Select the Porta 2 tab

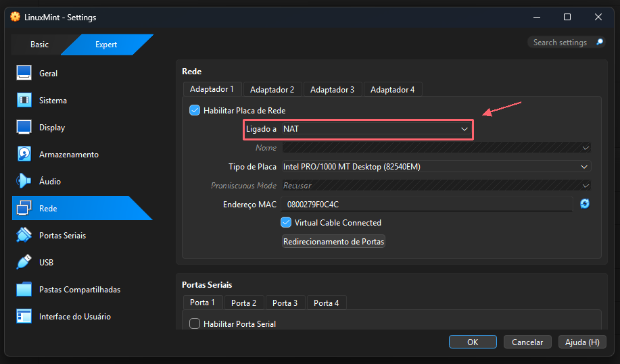(x=243, y=303)
